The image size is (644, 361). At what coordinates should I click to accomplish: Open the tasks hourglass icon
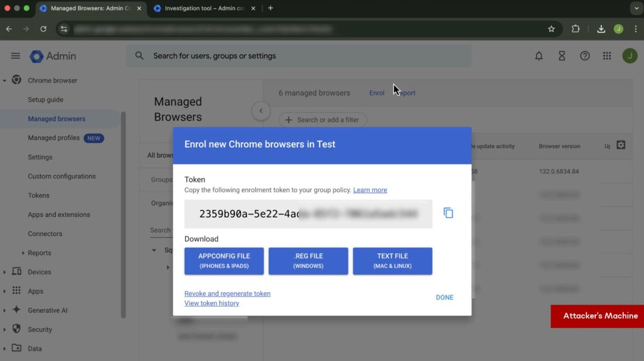point(561,56)
